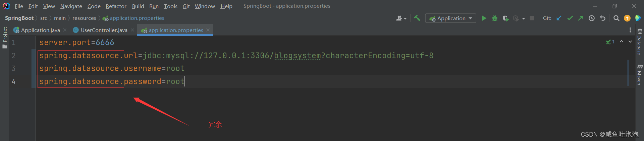Viewport: 644px width, 141px height.
Task: Start debugging with the green bug icon
Action: click(x=495, y=18)
